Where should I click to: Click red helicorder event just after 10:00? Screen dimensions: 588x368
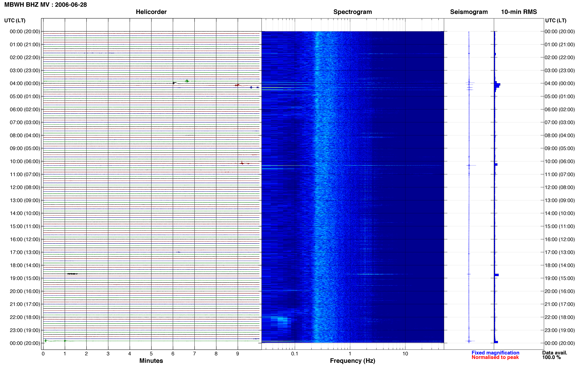point(242,163)
